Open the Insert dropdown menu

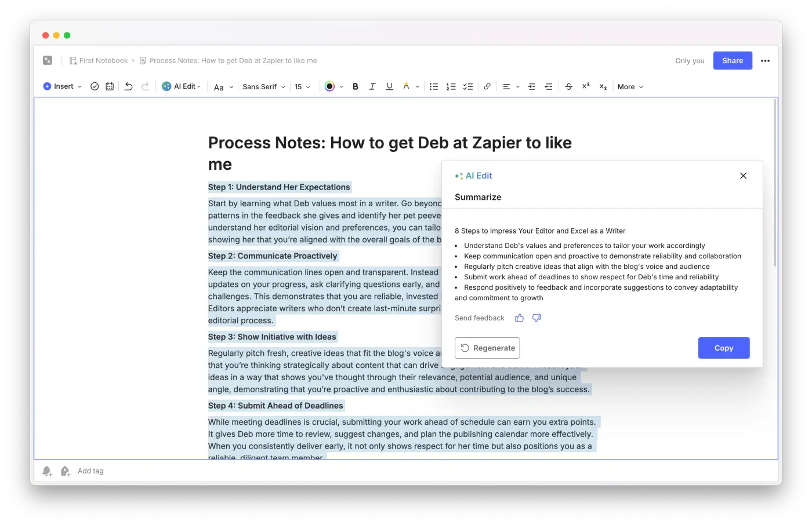63,86
